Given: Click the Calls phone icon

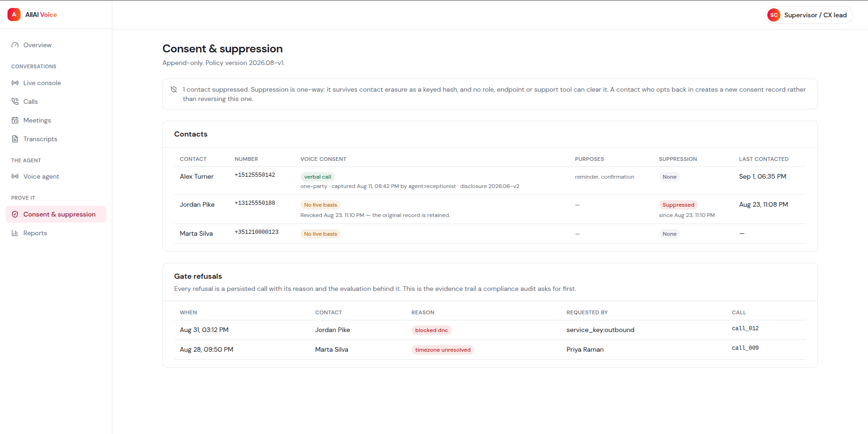Looking at the screenshot, I should click(15, 101).
